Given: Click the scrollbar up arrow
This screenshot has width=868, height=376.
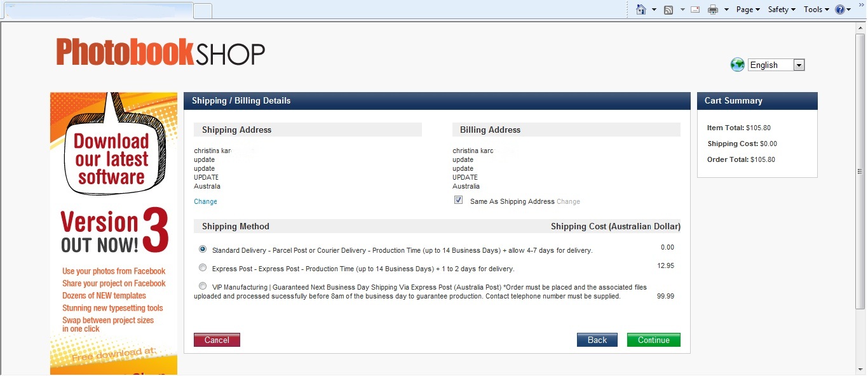Looking at the screenshot, I should coord(860,28).
